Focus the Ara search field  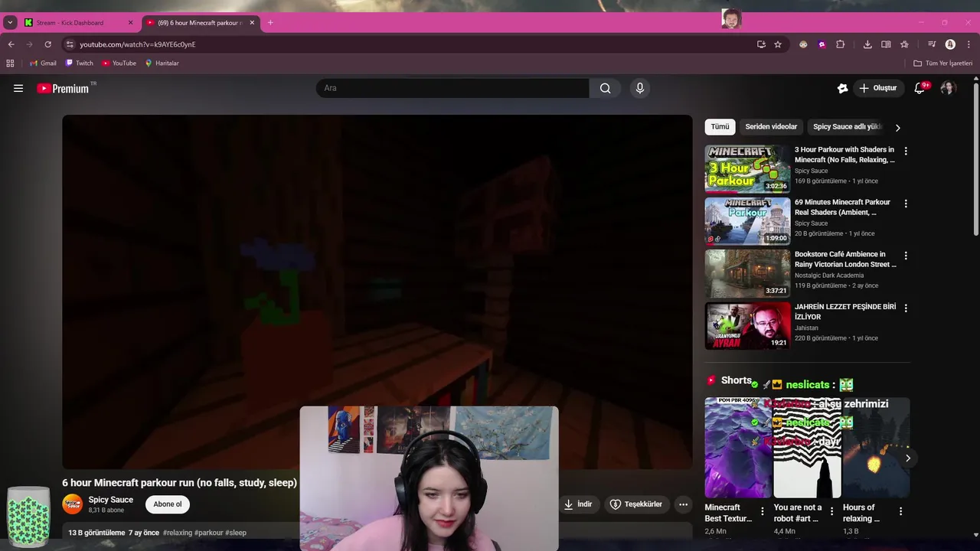pyautogui.click(x=452, y=88)
